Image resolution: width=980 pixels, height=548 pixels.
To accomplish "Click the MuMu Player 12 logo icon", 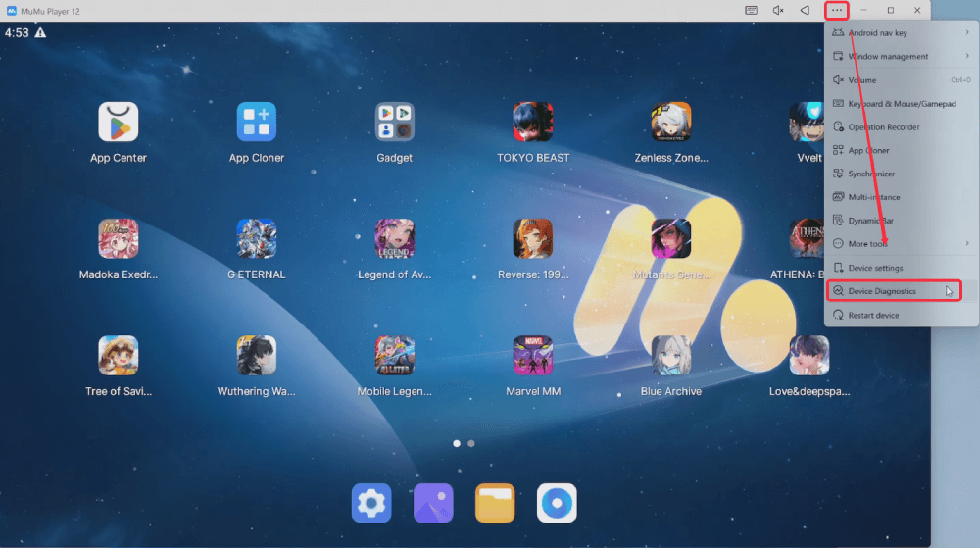I will coord(11,11).
